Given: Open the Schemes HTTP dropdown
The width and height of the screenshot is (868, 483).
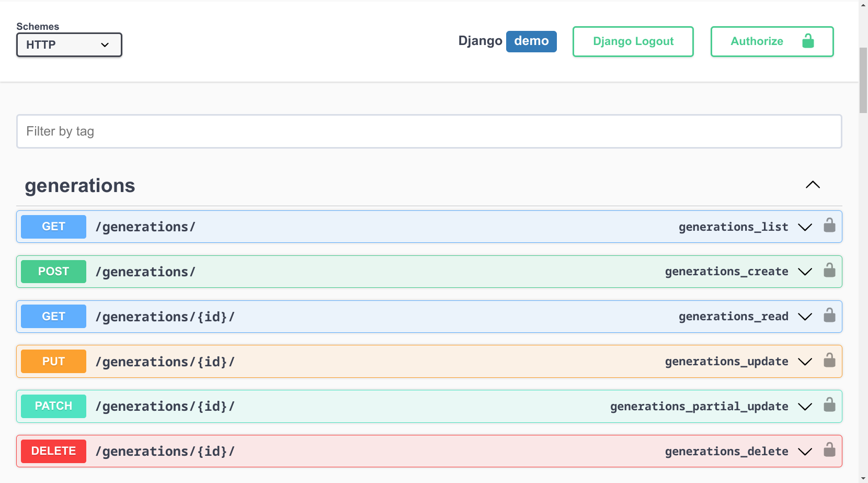Looking at the screenshot, I should pyautogui.click(x=68, y=45).
